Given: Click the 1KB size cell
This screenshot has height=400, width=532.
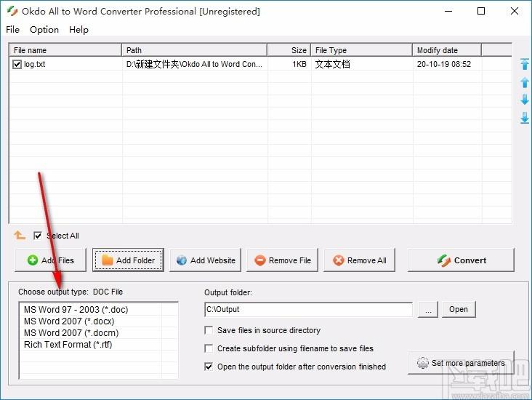Looking at the screenshot, I should (x=299, y=64).
